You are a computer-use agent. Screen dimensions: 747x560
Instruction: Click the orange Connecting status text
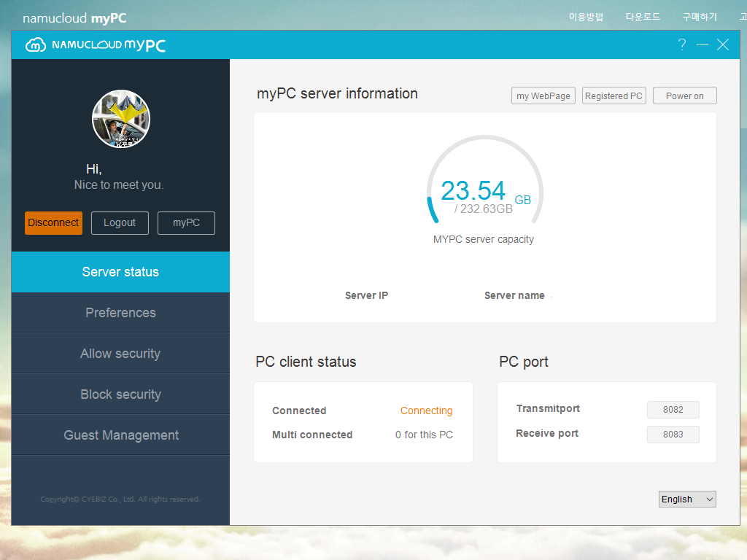tap(426, 411)
